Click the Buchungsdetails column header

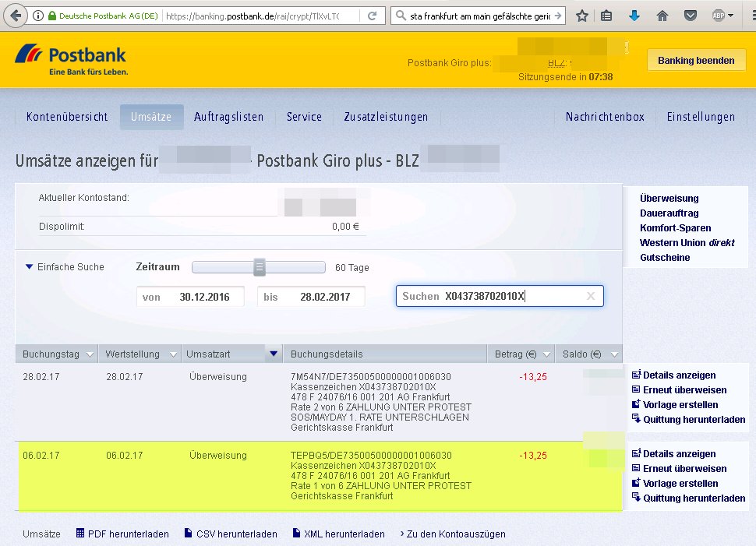[385, 354]
